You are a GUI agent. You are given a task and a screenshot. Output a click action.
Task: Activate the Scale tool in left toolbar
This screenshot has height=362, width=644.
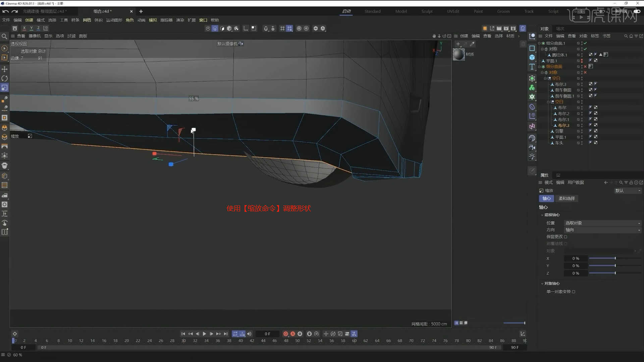[x=4, y=88]
